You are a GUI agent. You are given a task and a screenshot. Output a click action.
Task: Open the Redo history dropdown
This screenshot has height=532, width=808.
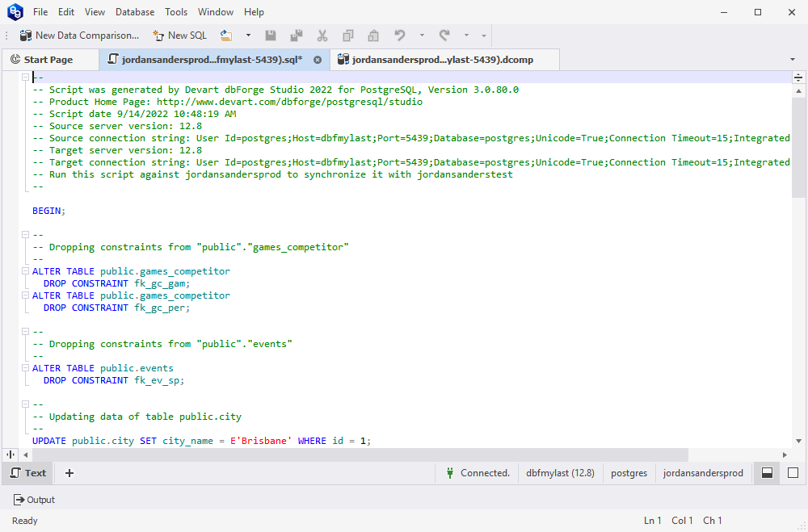(x=466, y=36)
